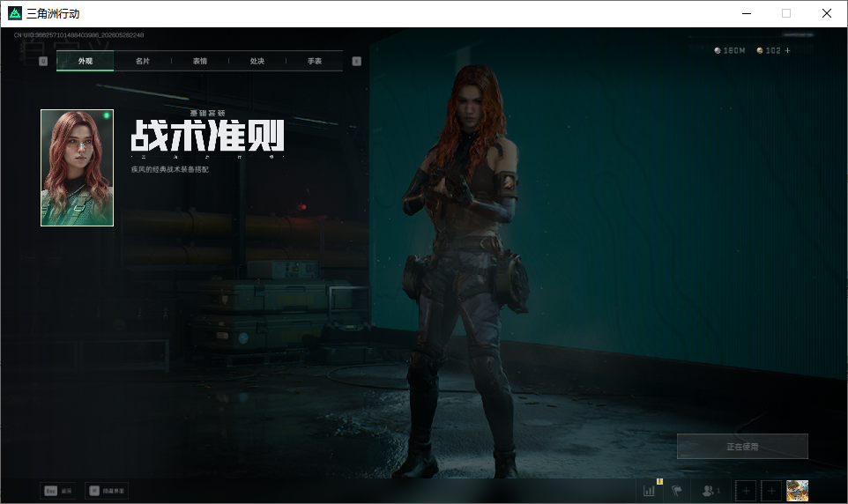The width and height of the screenshot is (848, 504).
Task: Check the 180M currency balance
Action: pyautogui.click(x=730, y=50)
